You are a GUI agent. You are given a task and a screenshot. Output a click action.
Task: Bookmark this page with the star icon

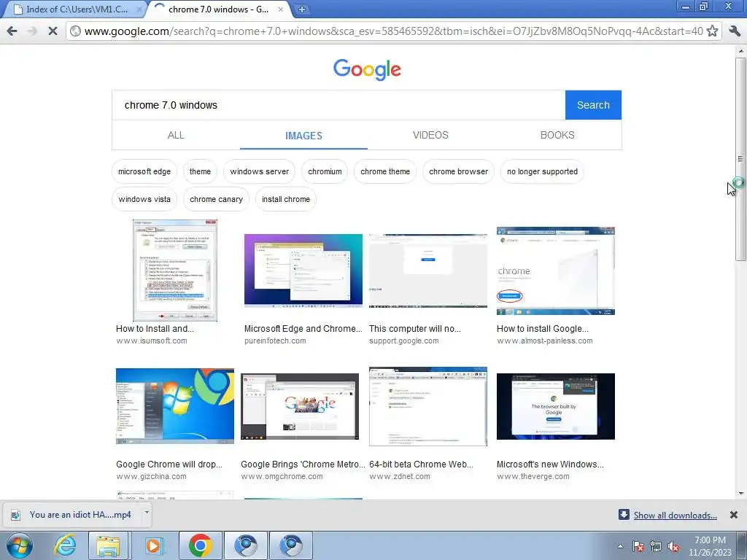tap(712, 31)
